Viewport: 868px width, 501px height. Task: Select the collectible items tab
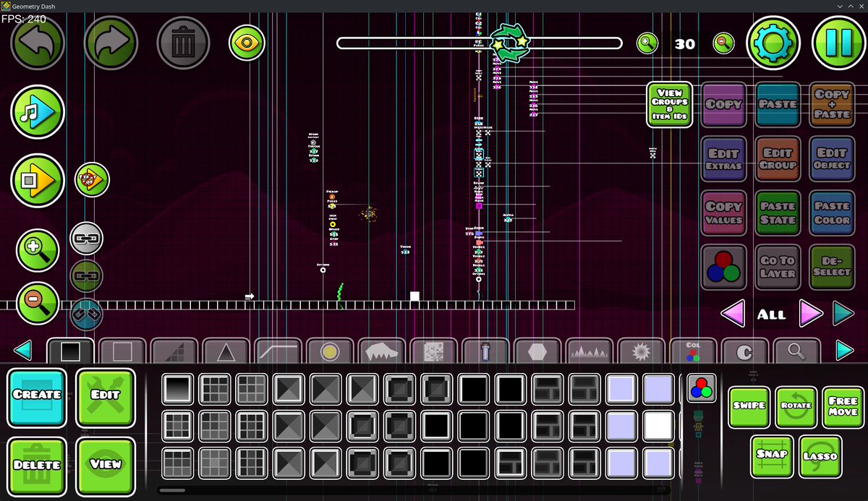(486, 351)
